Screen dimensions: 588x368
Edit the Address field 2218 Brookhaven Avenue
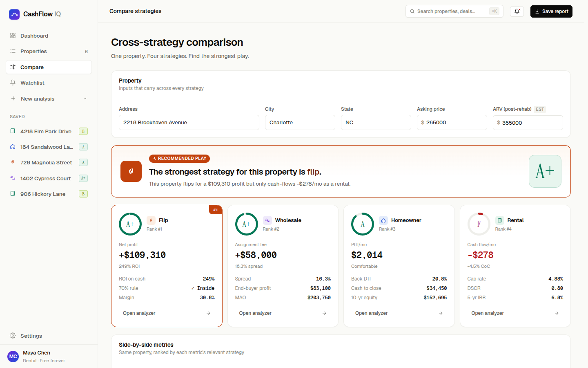189,123
